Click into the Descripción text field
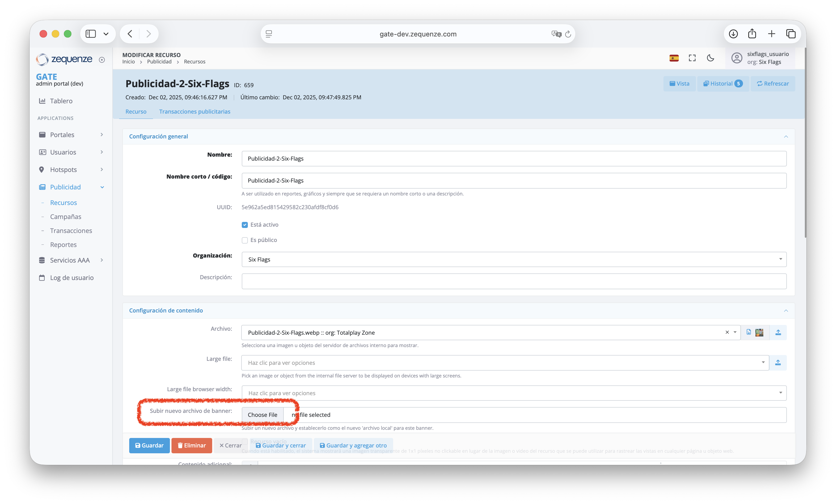The height and width of the screenshot is (504, 836). (x=514, y=281)
